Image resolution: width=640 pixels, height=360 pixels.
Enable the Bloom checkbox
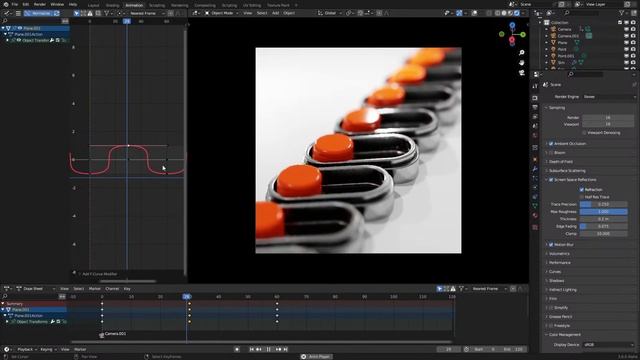point(551,153)
